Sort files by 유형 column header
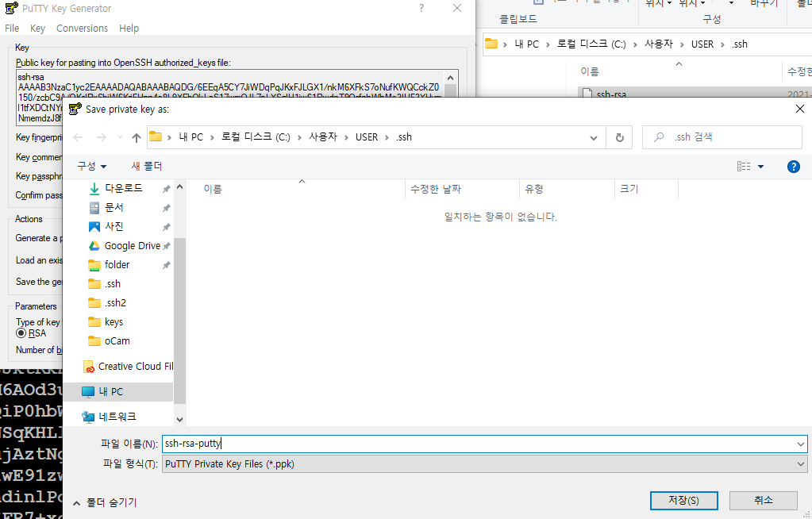812x519 pixels. pos(534,189)
